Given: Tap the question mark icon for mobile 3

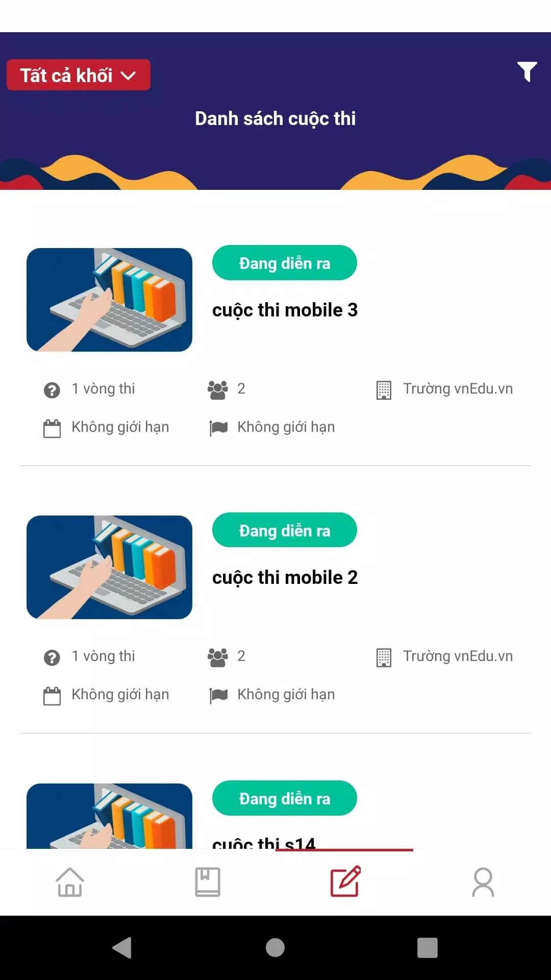Looking at the screenshot, I should coord(52,390).
